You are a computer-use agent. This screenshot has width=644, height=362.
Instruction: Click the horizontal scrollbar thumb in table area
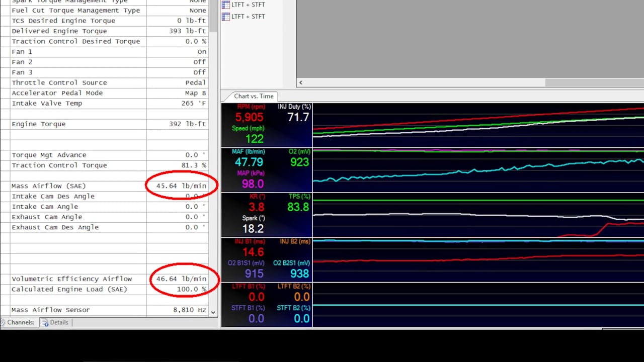point(594,82)
